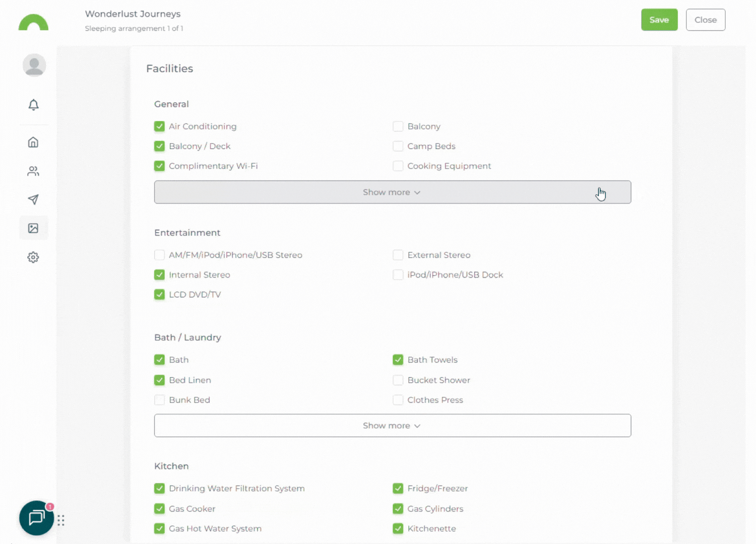756x544 pixels.
Task: Go to the Home icon in sidebar
Action: click(x=33, y=143)
